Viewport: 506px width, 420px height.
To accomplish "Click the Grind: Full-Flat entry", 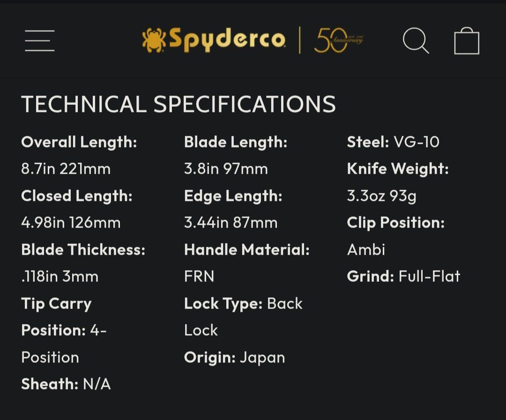I will tap(403, 276).
